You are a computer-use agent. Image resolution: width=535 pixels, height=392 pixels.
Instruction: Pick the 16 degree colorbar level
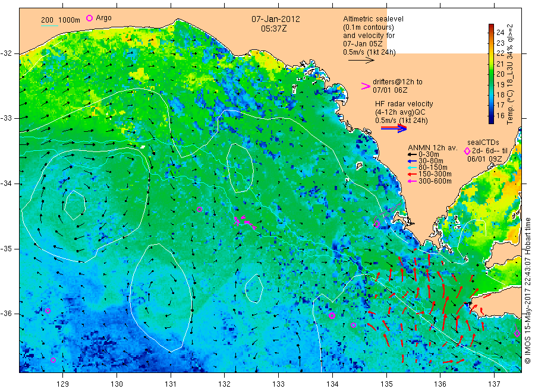[500, 116]
